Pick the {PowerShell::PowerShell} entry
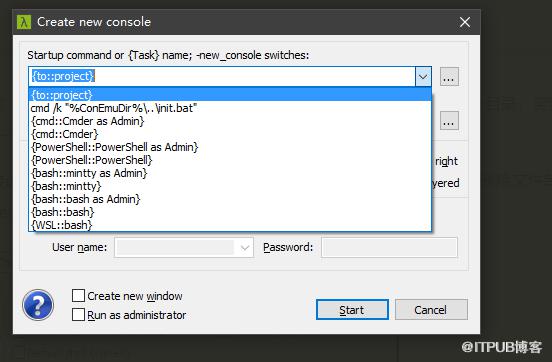 230,160
